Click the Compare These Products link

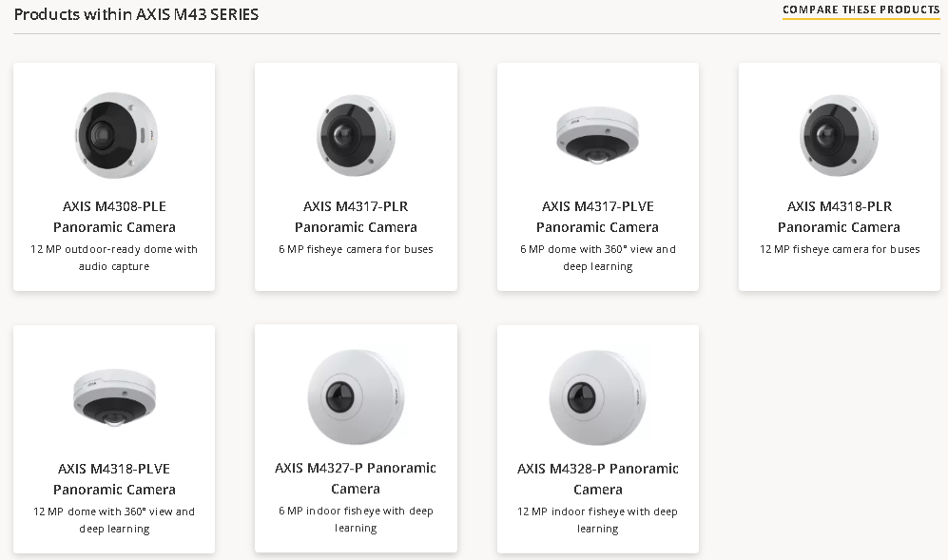[861, 10]
